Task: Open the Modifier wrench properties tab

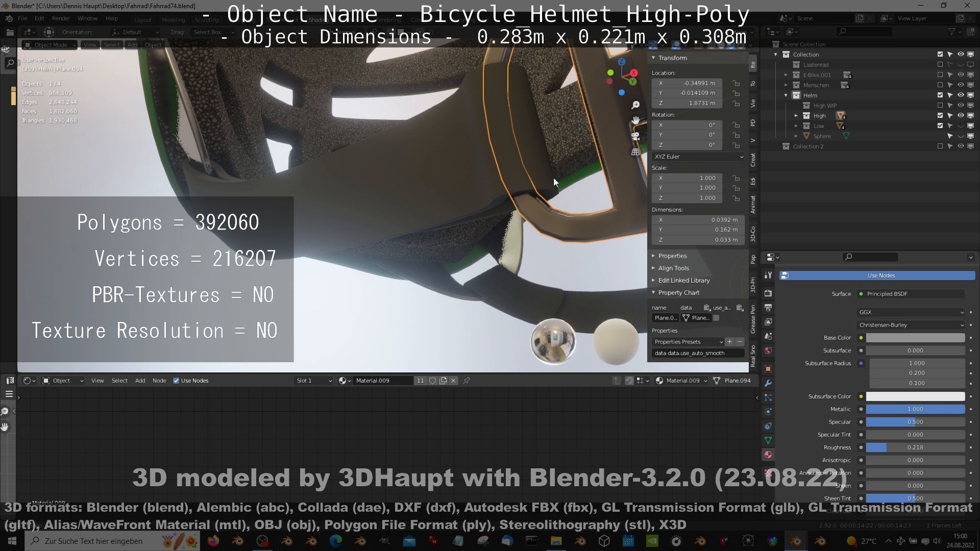Action: [768, 383]
